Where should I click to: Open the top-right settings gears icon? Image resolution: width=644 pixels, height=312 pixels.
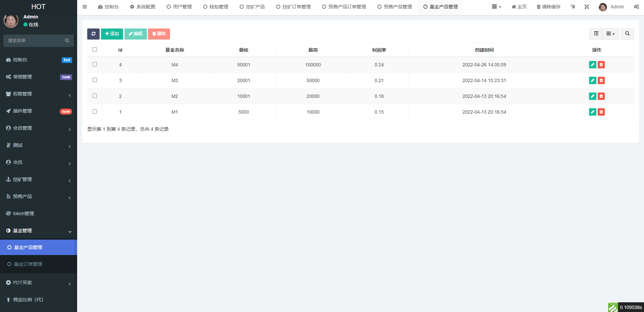[636, 7]
